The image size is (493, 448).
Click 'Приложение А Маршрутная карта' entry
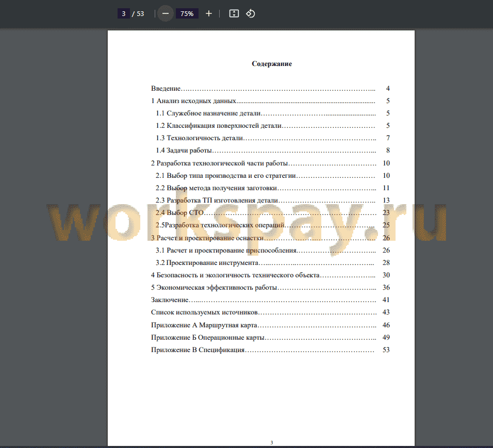pyautogui.click(x=270, y=325)
